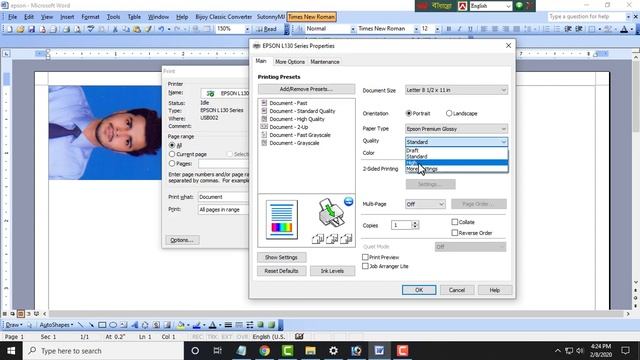
Task: Enable the Reverse Order checkbox
Action: pyautogui.click(x=455, y=233)
